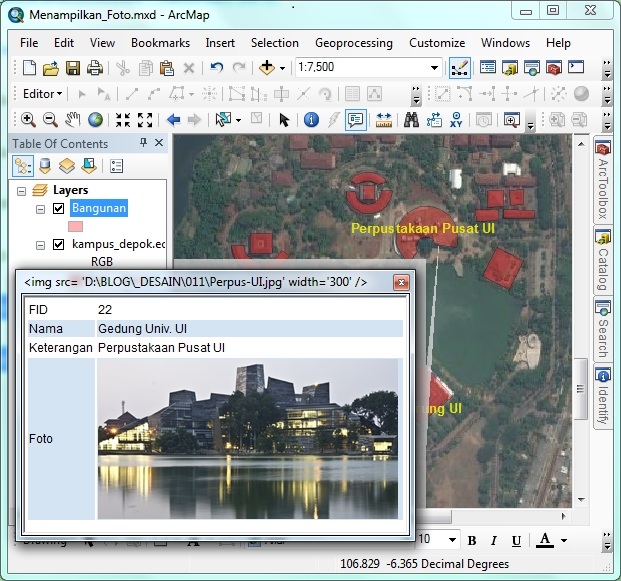621x581 pixels.
Task: Open the Search side tab
Action: click(x=602, y=330)
